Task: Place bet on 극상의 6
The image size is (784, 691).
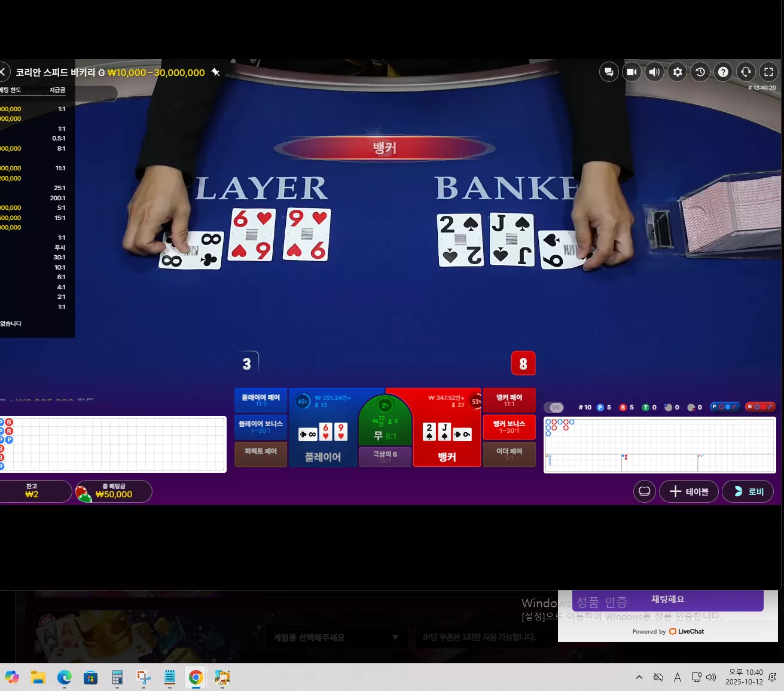Action: click(385, 457)
